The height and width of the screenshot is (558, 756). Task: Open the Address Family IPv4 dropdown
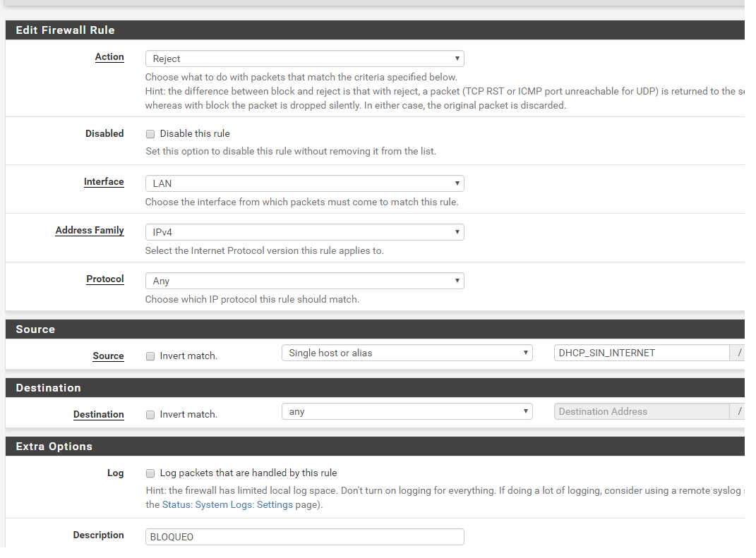point(304,232)
